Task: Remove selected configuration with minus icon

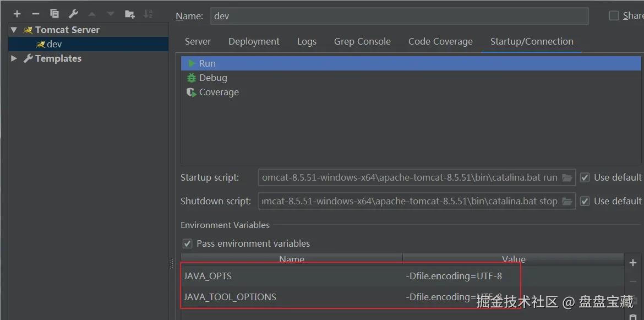Action: [x=36, y=14]
